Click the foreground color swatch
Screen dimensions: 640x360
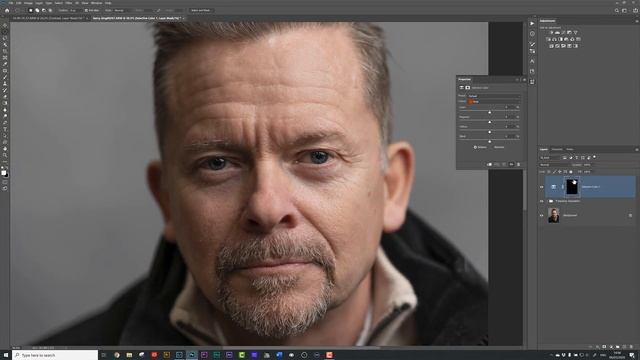point(4,173)
